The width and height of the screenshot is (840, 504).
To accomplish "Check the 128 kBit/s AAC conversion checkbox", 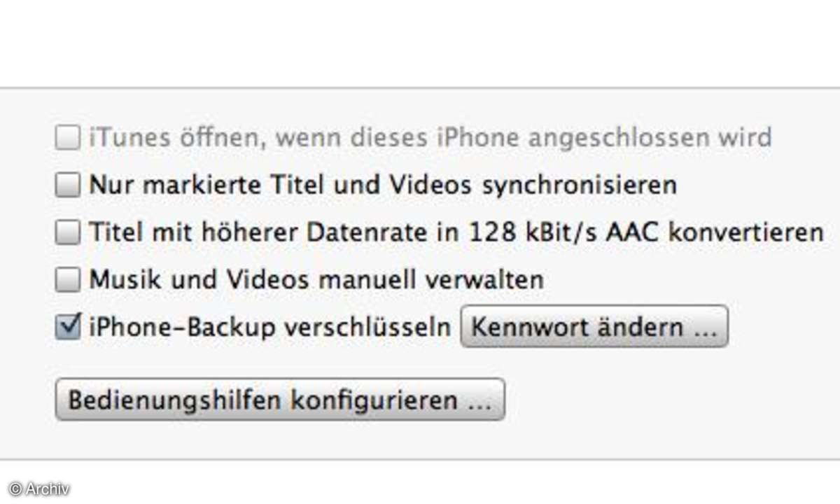I will click(x=68, y=233).
